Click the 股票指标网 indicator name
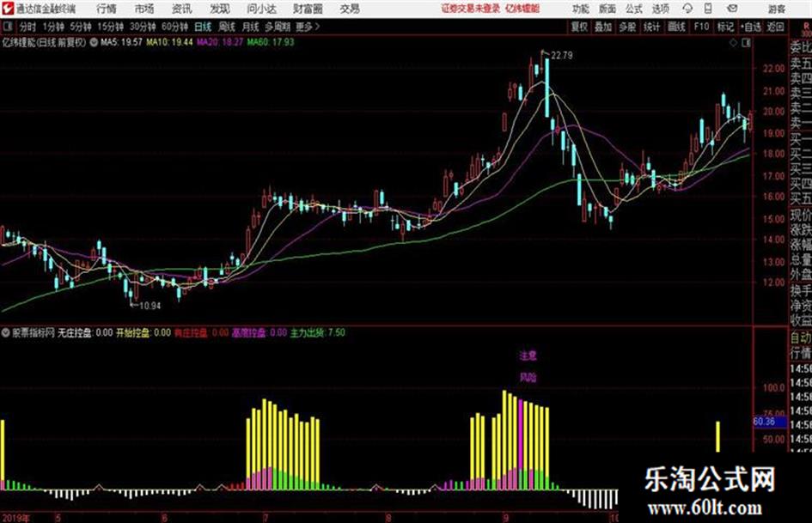The width and height of the screenshot is (812, 523). pyautogui.click(x=34, y=332)
